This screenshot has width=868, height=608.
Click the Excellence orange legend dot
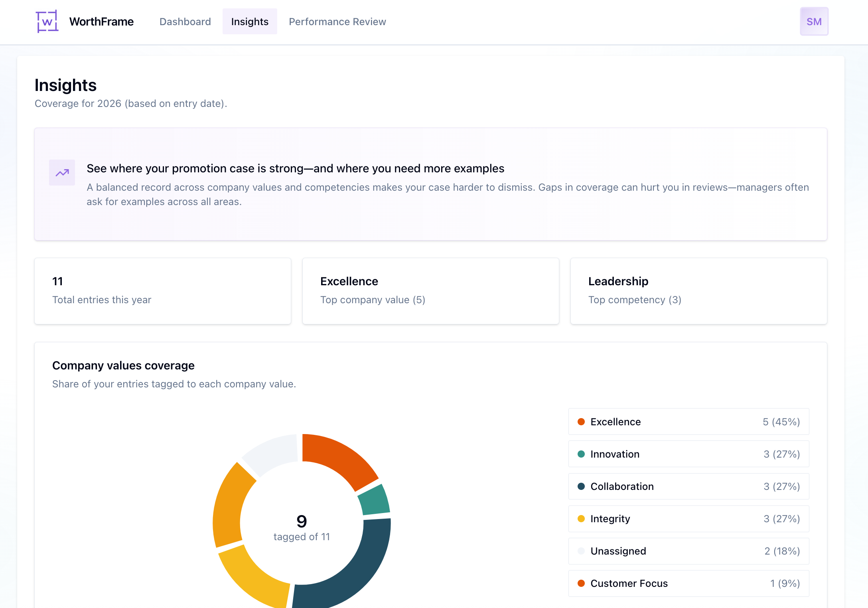pos(581,421)
